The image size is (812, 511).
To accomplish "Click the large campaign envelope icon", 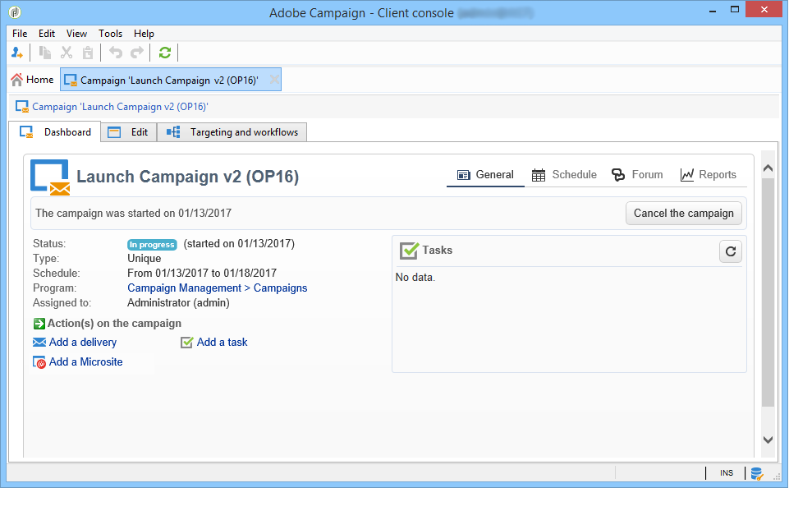I will (x=50, y=177).
